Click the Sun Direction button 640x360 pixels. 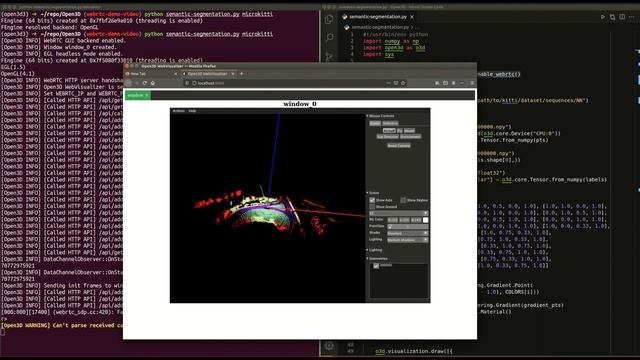pyautogui.click(x=388, y=137)
